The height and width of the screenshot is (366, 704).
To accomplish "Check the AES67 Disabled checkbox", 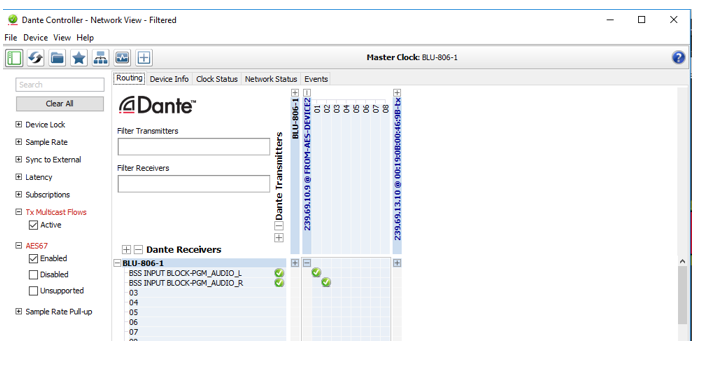I will 33,275.
